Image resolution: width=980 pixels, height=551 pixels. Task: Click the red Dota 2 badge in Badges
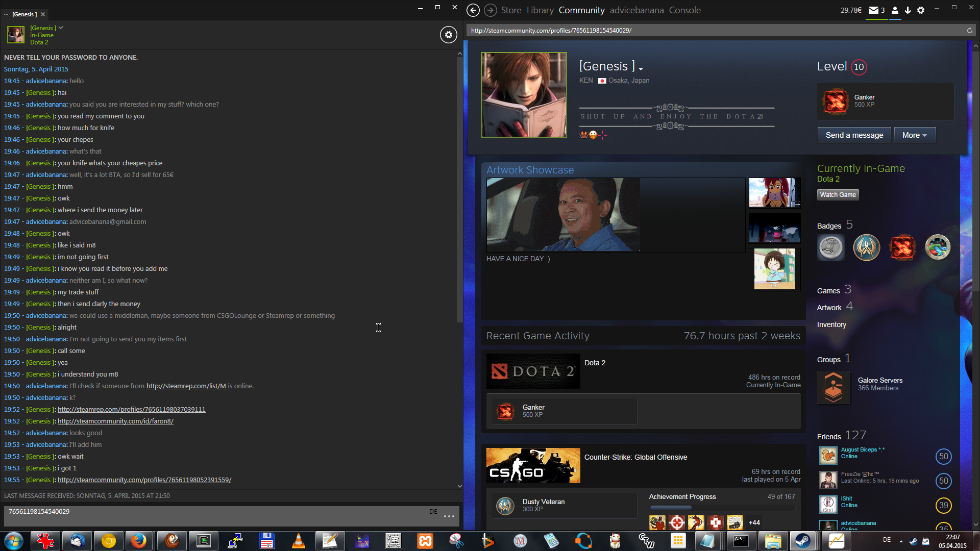click(902, 247)
